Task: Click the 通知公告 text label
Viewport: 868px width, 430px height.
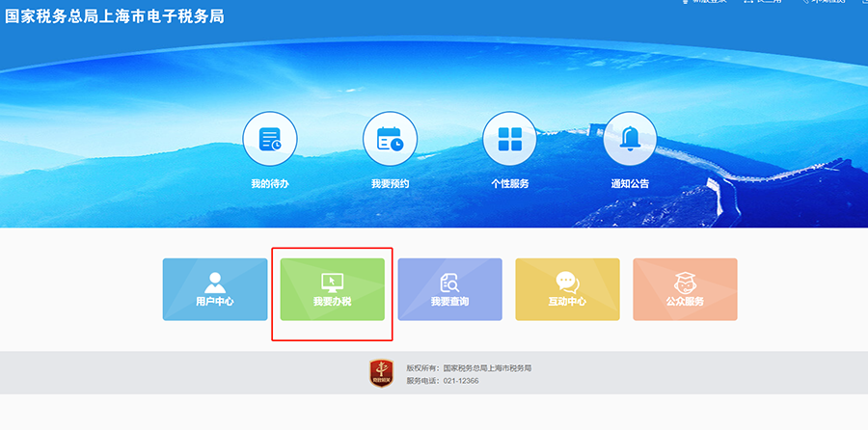Action: coord(630,184)
